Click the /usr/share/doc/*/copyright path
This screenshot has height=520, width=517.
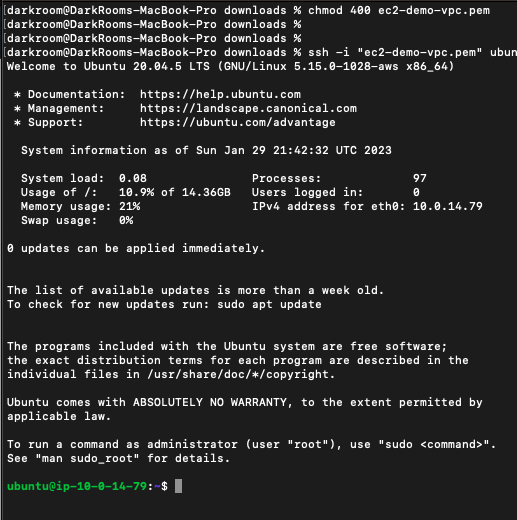pyautogui.click(x=241, y=374)
